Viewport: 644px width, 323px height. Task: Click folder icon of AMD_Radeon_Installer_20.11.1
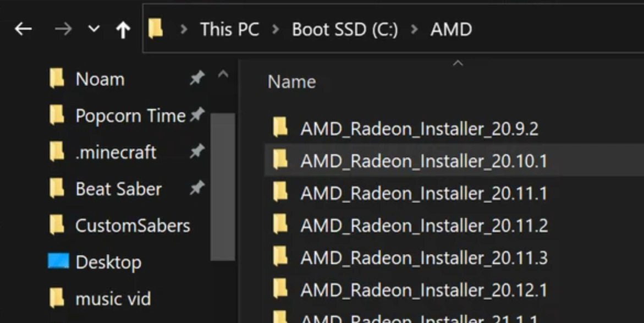click(280, 192)
